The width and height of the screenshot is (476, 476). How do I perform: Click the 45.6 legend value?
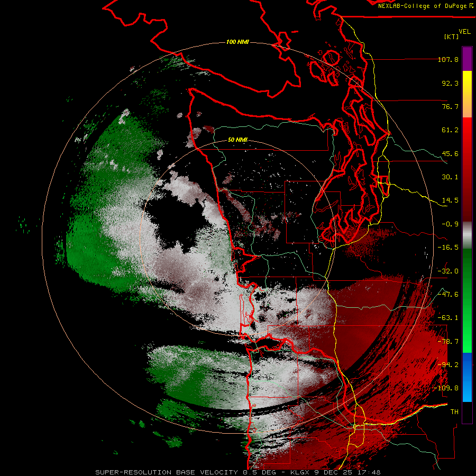(450, 153)
